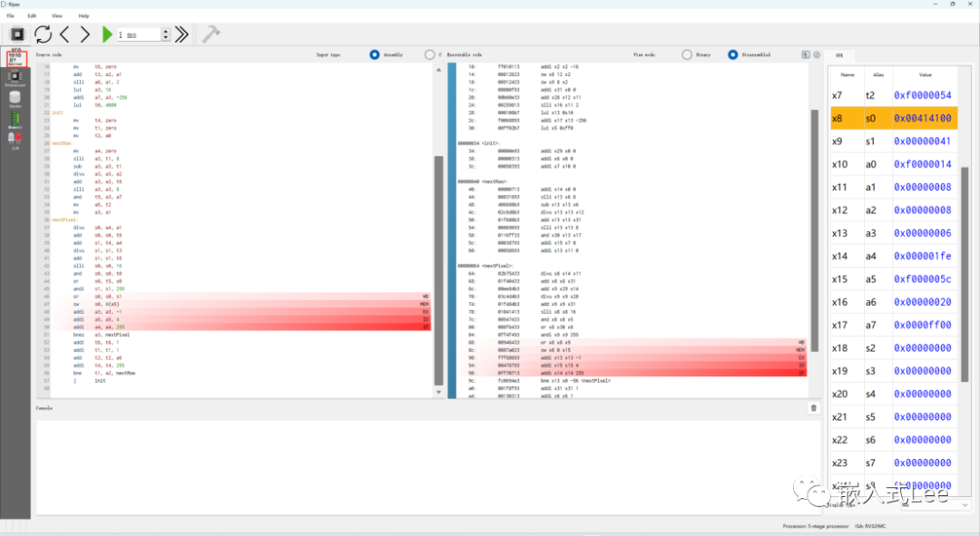Click the source editor scroll-down arrow

[438, 393]
